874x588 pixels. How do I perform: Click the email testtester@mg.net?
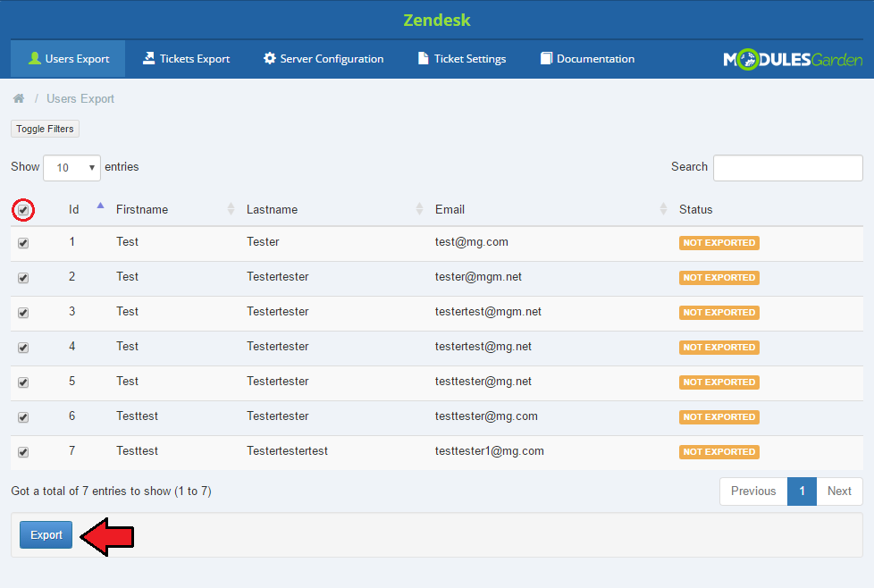(483, 382)
